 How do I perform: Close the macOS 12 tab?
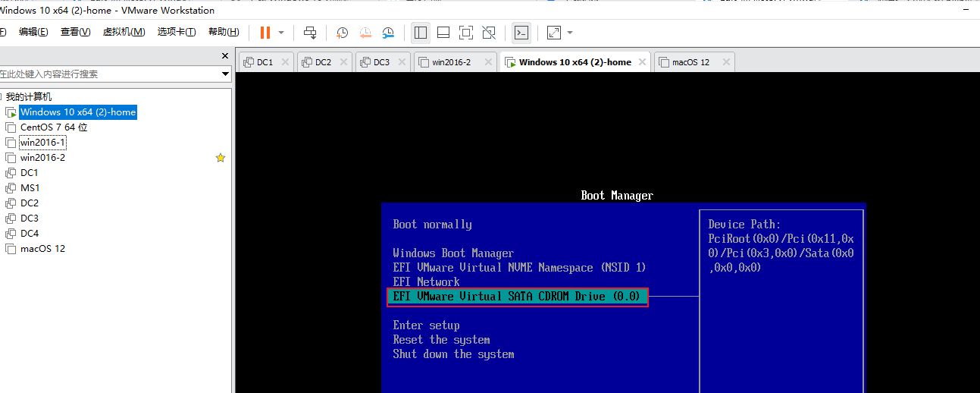pyautogui.click(x=726, y=62)
